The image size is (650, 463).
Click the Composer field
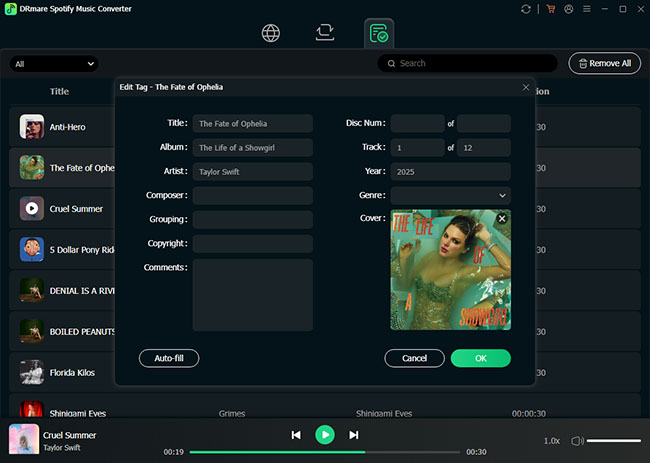252,196
